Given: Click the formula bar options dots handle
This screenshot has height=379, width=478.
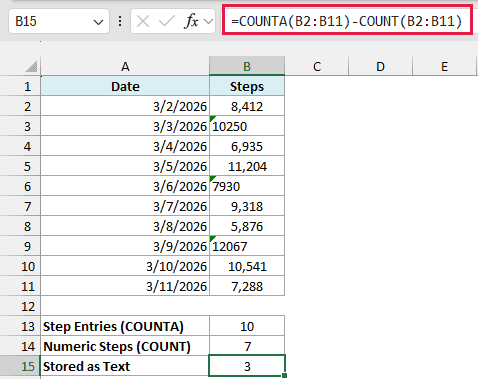Looking at the screenshot, I should 120,22.
